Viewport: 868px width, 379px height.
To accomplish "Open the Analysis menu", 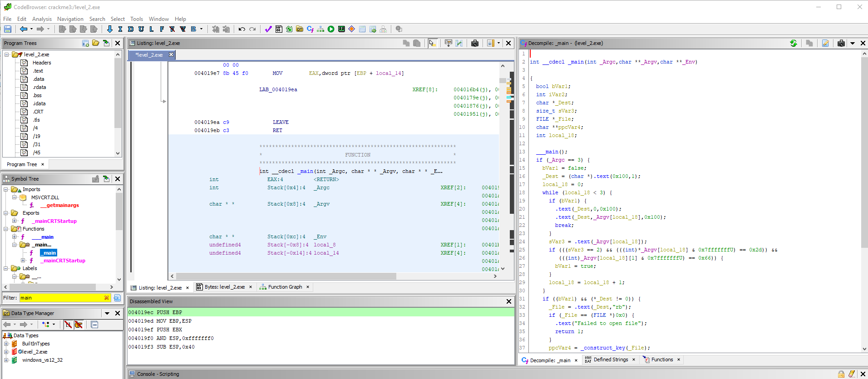I will 42,19.
